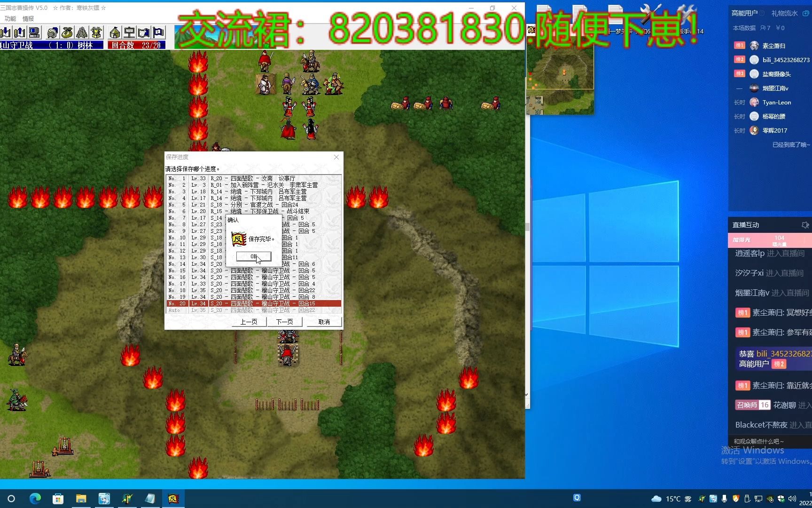812x508 pixels.
Task: Click the money bag items toolbar icon
Action: tap(67, 32)
